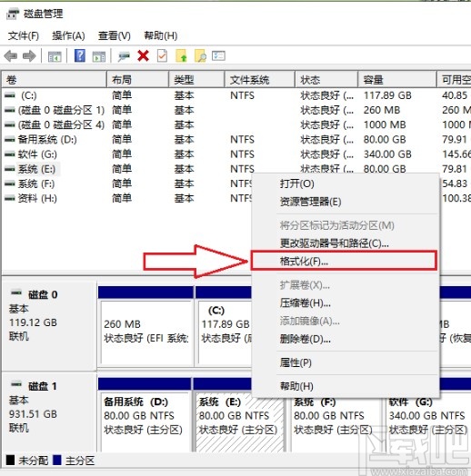Click the Forward arrow toolbar icon
The height and width of the screenshot is (476, 471).
(x=29, y=56)
